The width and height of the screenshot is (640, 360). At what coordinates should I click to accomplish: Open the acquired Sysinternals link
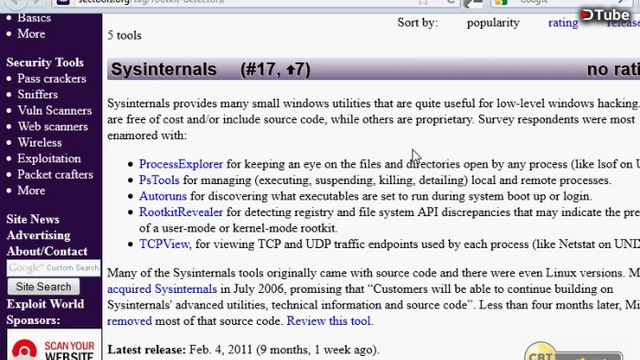tap(162, 289)
